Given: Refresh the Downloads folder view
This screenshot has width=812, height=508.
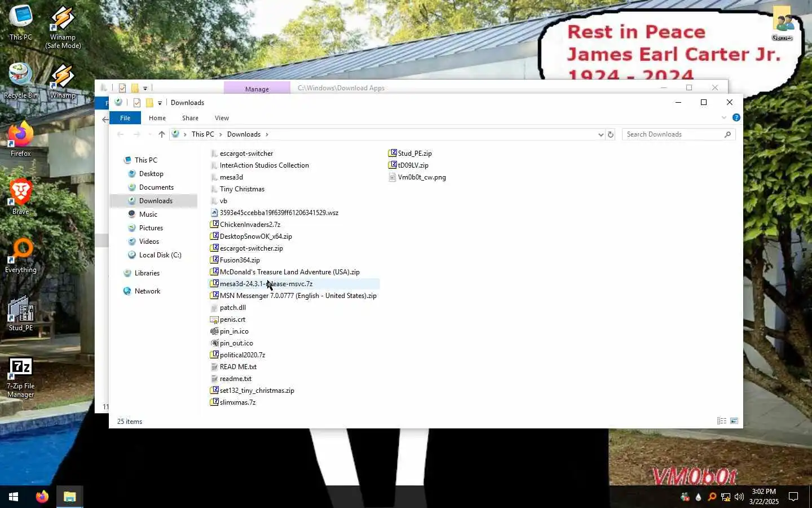Looking at the screenshot, I should point(611,134).
